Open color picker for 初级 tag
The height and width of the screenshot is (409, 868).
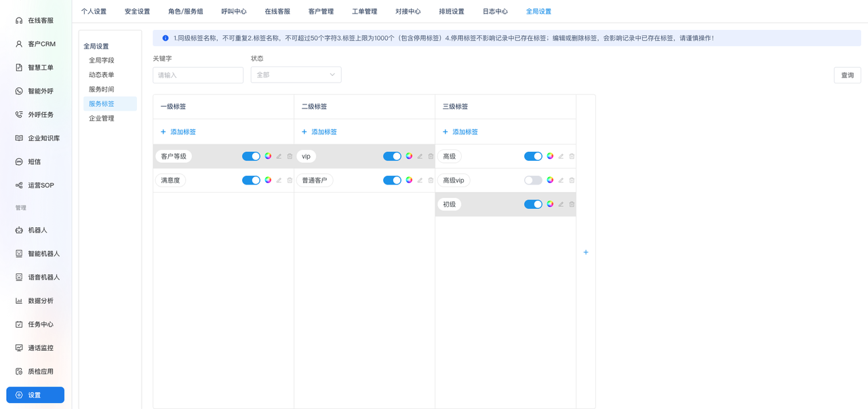tap(550, 204)
